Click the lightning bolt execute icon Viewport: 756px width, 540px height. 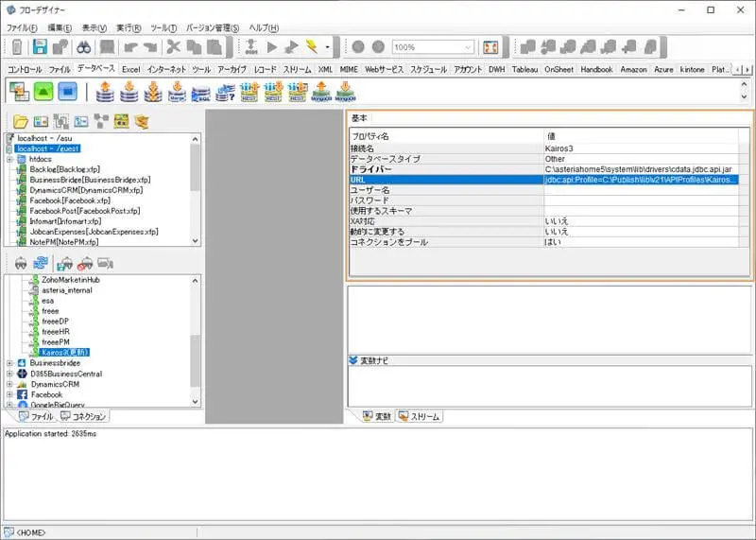coord(311,46)
